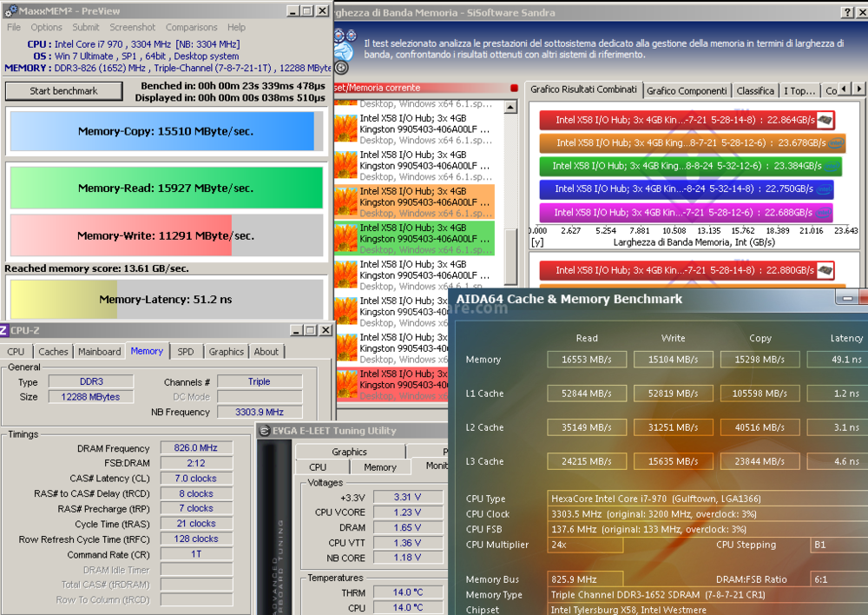Click the AIDA64 Memory Write 15104 MB/s cell

coord(674,360)
